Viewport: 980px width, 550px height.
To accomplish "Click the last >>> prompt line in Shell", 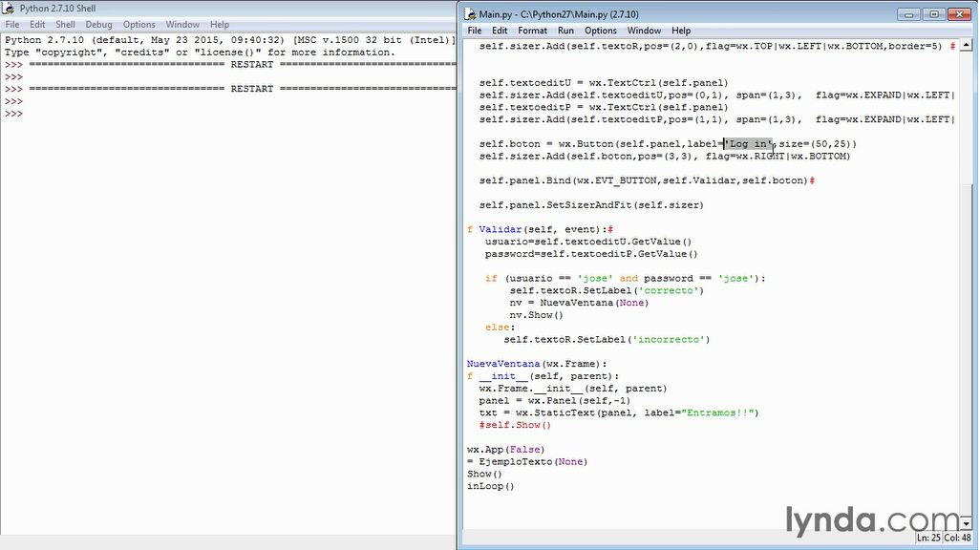I will (13, 114).
